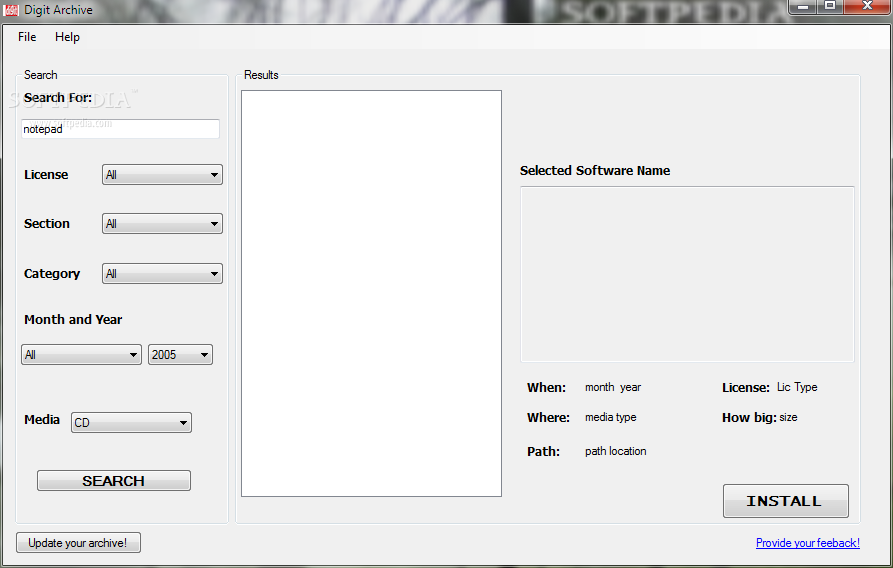Viewport: 893px width, 568px height.
Task: Click the SEARCH button
Action: click(114, 481)
